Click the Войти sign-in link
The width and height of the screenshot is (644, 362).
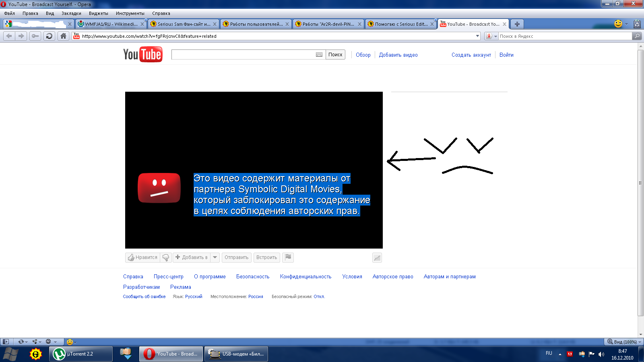tap(506, 55)
